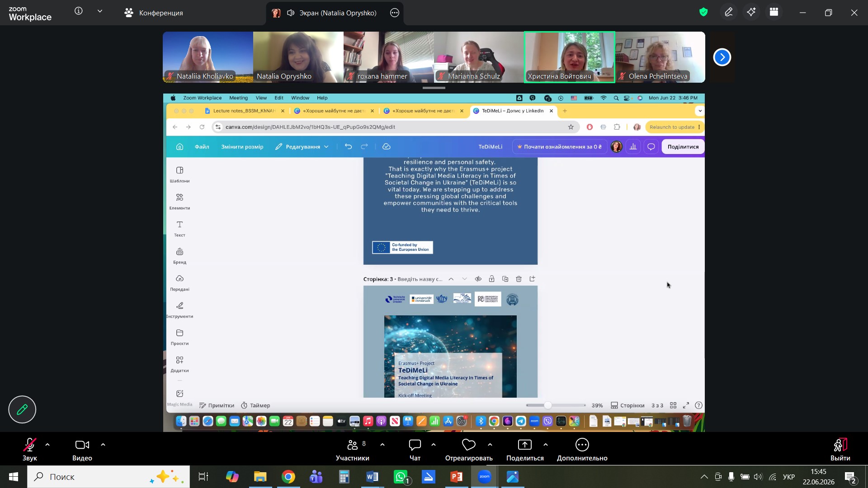The width and height of the screenshot is (868, 488).
Task: Open the Чат chat panel
Action: 415,450
